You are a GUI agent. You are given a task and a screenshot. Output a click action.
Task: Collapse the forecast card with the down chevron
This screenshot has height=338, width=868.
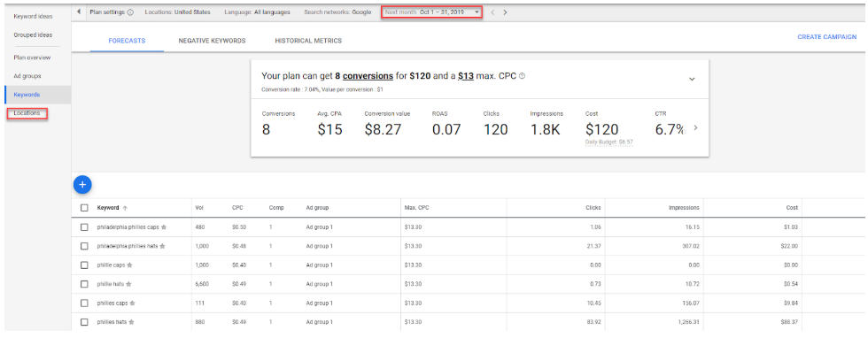pyautogui.click(x=692, y=79)
